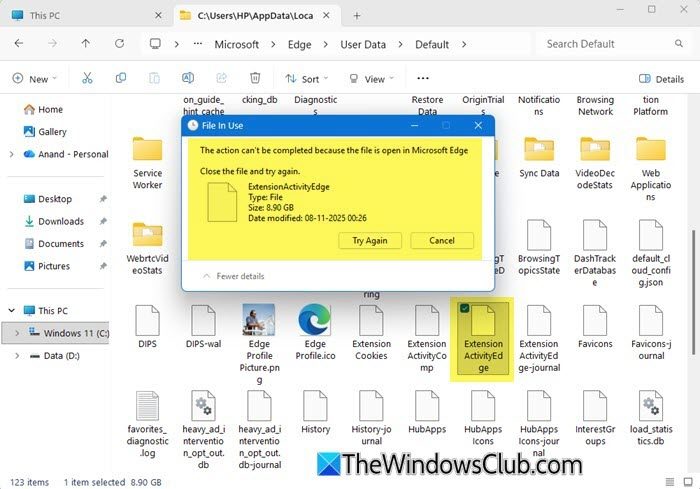This screenshot has height=489, width=700.
Task: Click Edge in the breadcrumb path
Action: (300, 44)
